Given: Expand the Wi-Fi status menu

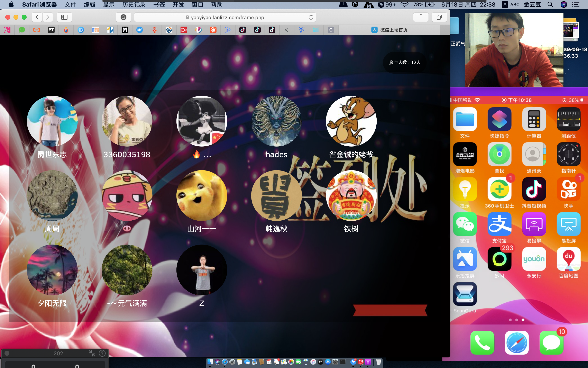Looking at the screenshot, I should point(404,4).
